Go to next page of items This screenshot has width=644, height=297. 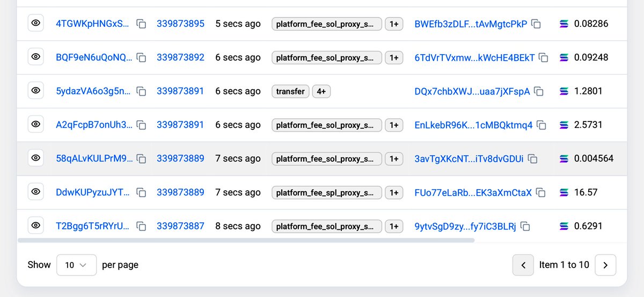pyautogui.click(x=605, y=265)
